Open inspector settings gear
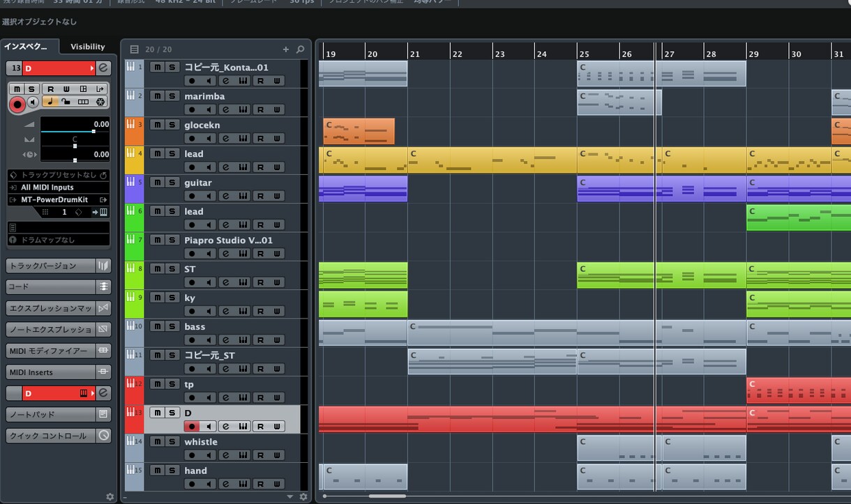 [110, 496]
